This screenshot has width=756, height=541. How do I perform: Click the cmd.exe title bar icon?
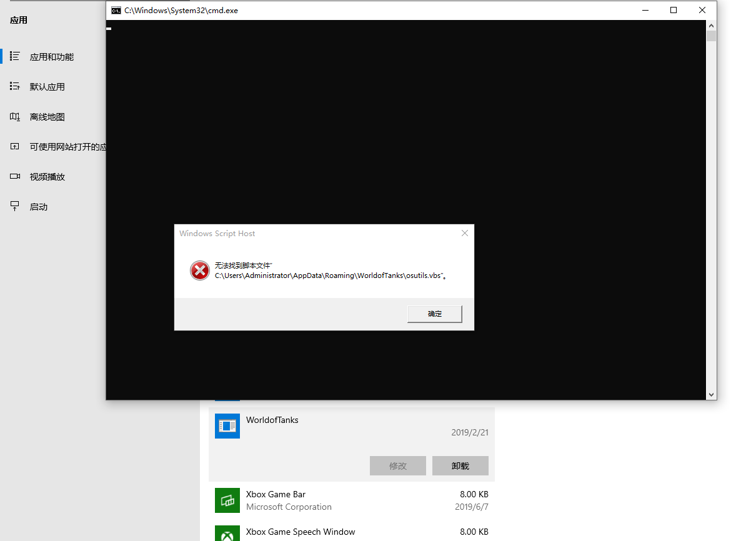(116, 10)
